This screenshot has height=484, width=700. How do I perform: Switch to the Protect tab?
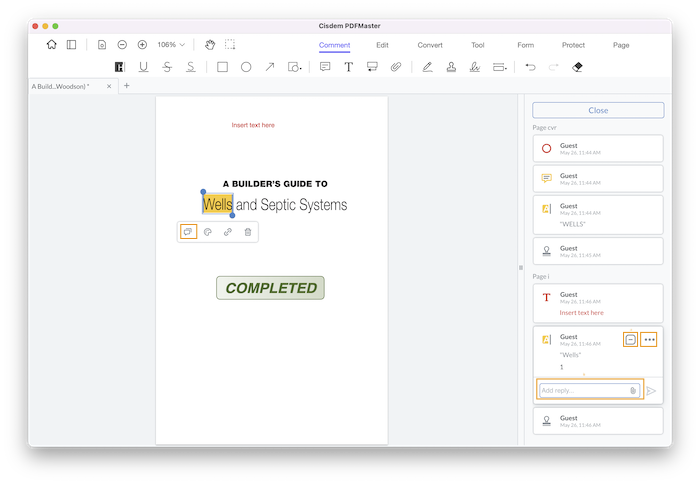point(573,45)
